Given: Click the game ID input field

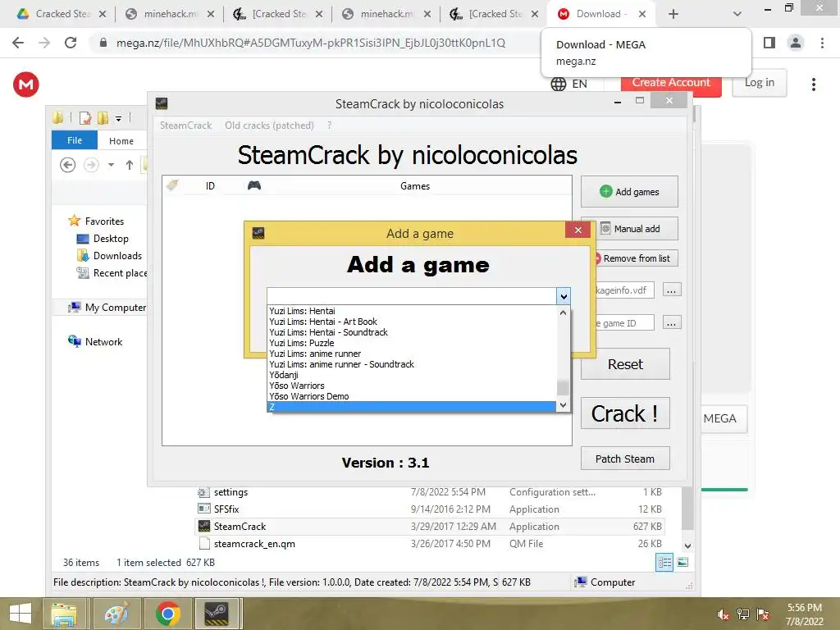Looking at the screenshot, I should tap(624, 323).
